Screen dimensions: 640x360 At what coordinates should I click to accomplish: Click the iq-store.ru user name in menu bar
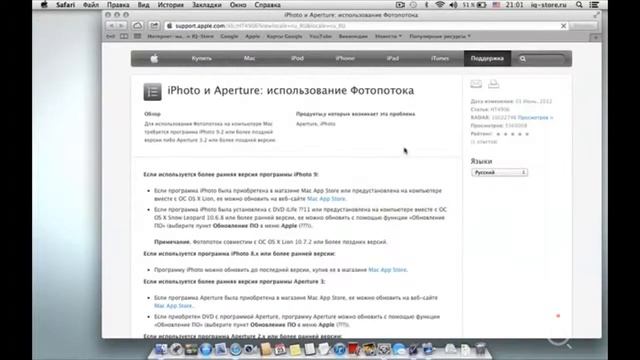coord(549,5)
